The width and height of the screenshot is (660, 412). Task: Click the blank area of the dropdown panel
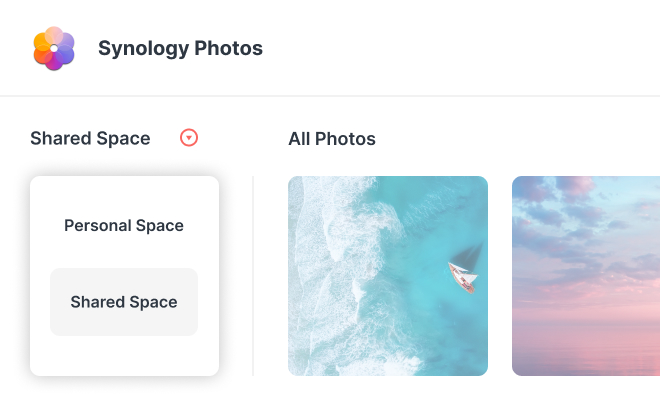(x=124, y=356)
